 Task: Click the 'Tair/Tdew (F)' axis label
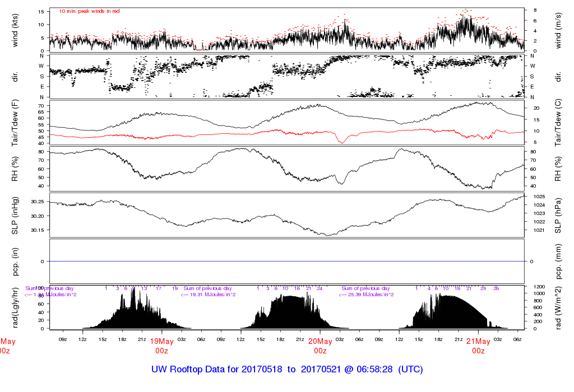click(15, 123)
